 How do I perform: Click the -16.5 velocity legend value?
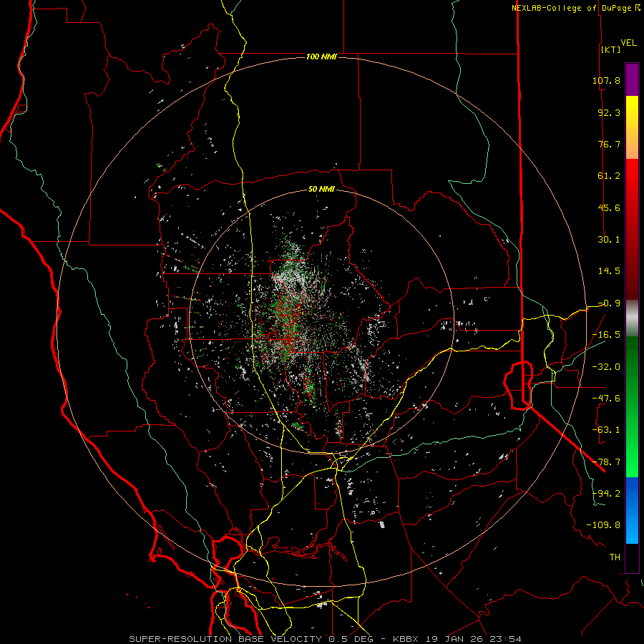click(x=606, y=335)
